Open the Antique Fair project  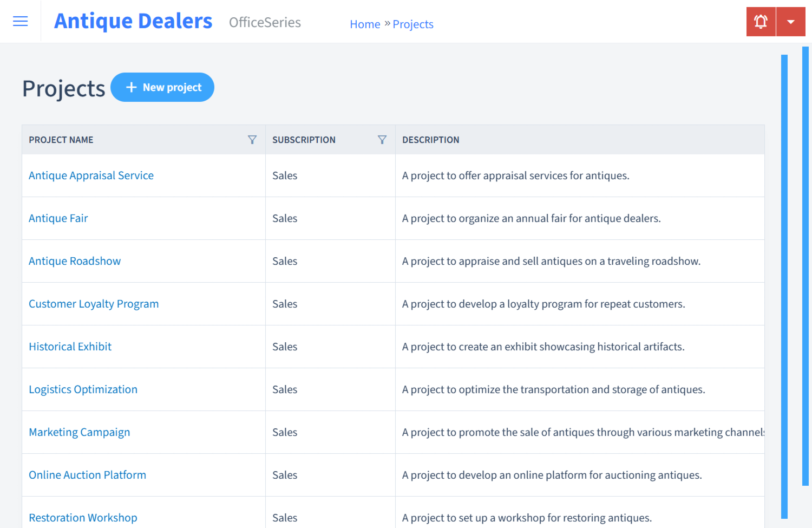(58, 218)
